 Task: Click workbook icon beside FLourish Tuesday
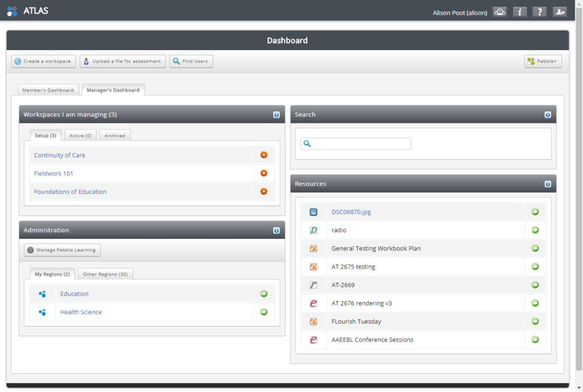(314, 322)
